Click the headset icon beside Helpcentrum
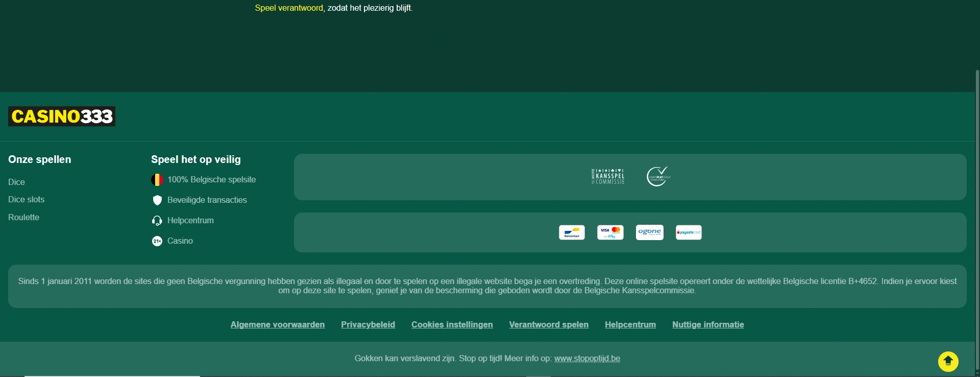980x377 pixels. coord(157,221)
